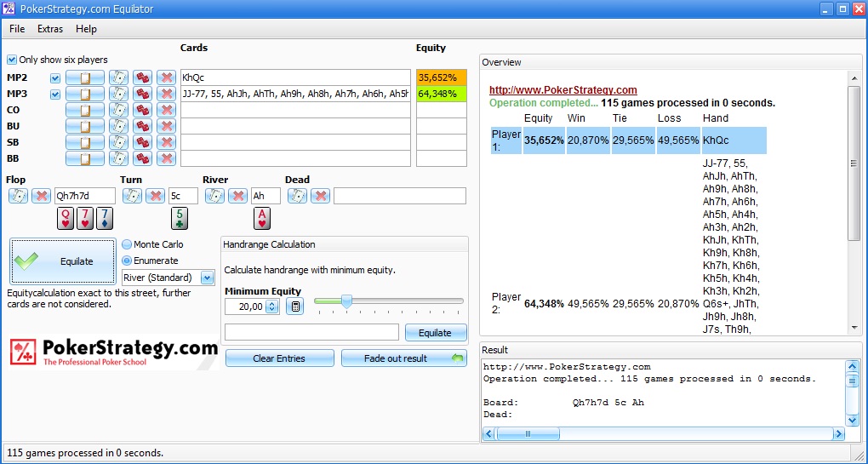Viewport: 868px width, 464px height.
Task: Open card picker for the Turn
Action: tap(132, 196)
